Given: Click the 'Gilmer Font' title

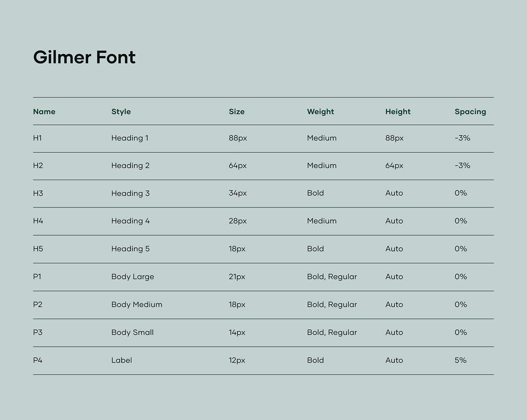Looking at the screenshot, I should click(84, 57).
